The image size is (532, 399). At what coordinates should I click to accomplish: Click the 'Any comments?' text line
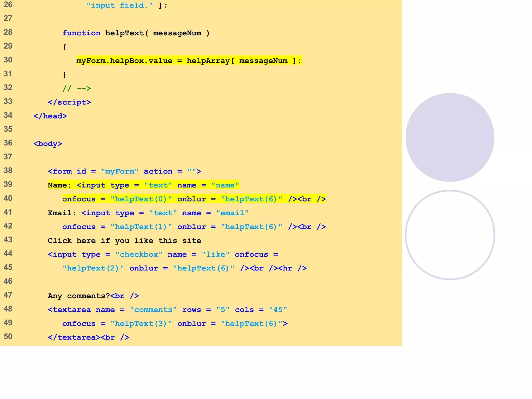click(x=93, y=296)
